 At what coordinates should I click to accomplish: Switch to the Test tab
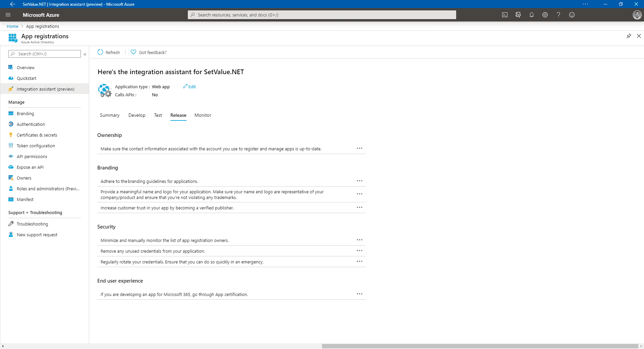[158, 115]
